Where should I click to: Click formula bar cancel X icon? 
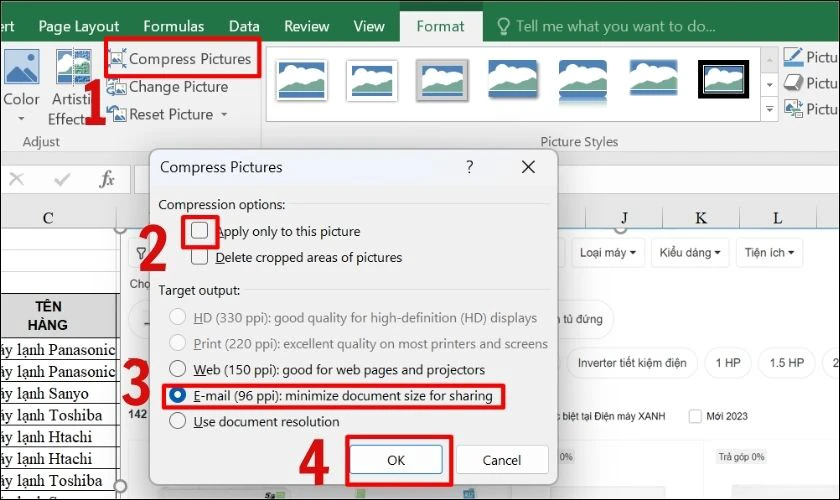[x=17, y=179]
